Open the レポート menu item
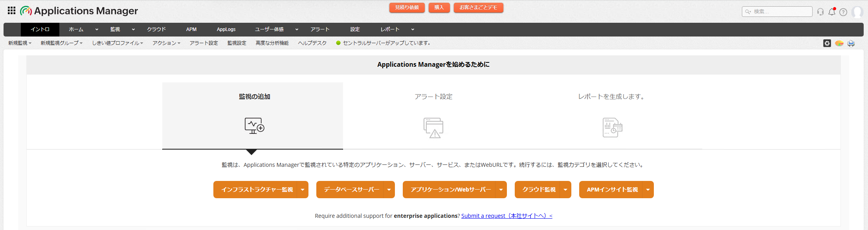 point(390,29)
